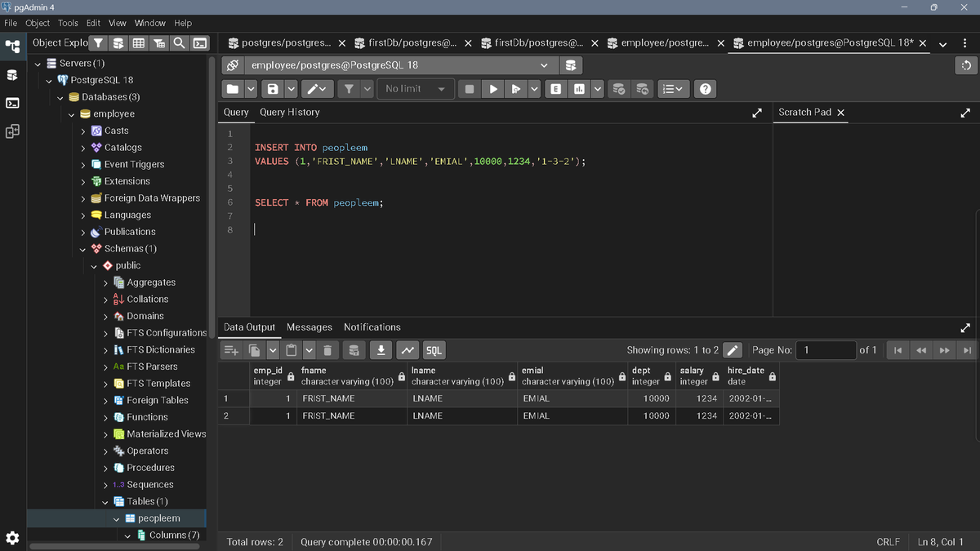Click the Add Row icon in Data Output
The image size is (980, 551).
pyautogui.click(x=232, y=350)
